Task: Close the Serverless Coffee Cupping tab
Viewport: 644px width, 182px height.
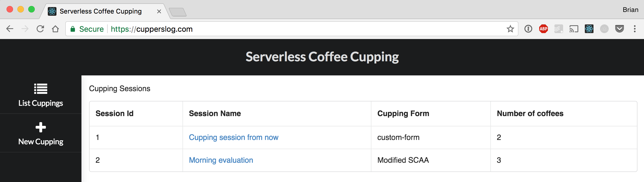Action: coord(159,11)
